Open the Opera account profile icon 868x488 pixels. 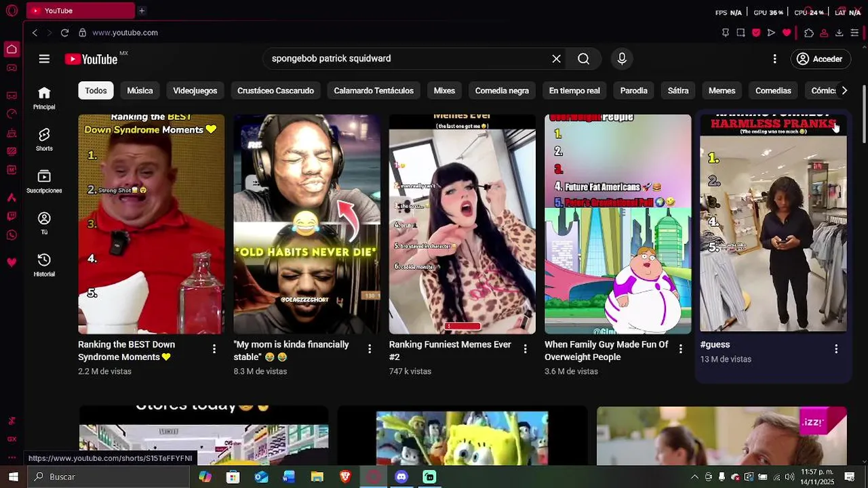(824, 33)
